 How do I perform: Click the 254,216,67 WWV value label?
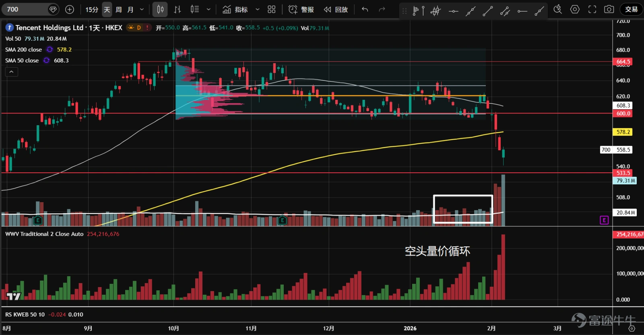(x=628, y=234)
